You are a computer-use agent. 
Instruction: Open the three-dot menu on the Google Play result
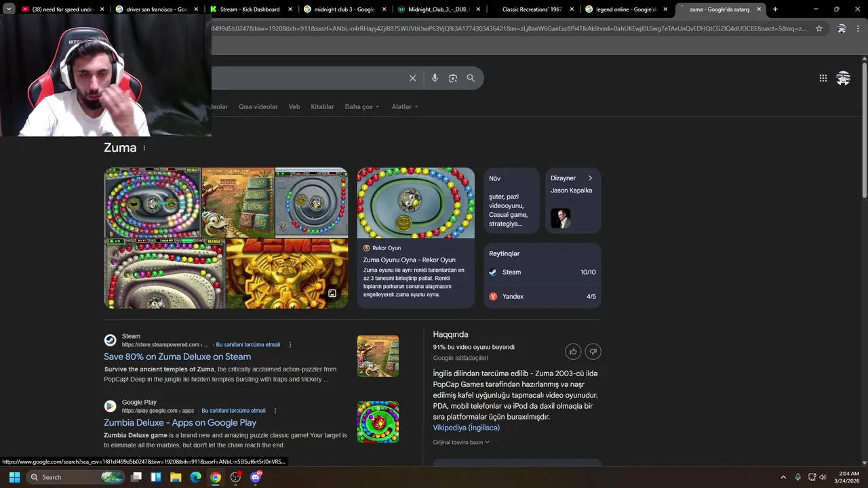click(275, 411)
